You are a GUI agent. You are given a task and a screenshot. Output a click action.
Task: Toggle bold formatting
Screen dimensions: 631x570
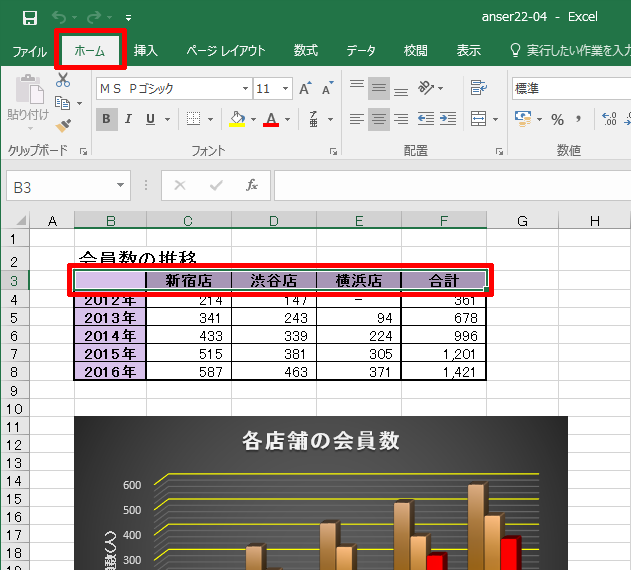pos(107,119)
